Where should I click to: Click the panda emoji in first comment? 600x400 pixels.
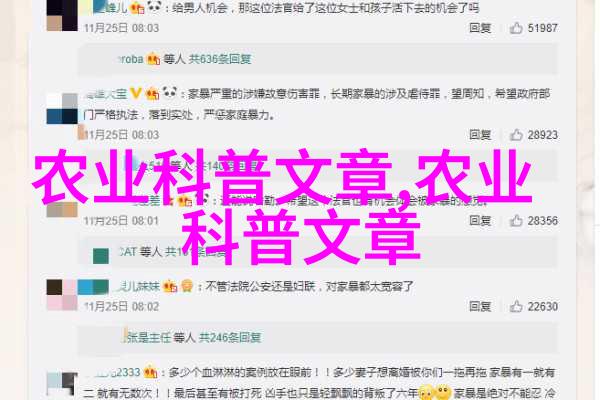tap(154, 7)
